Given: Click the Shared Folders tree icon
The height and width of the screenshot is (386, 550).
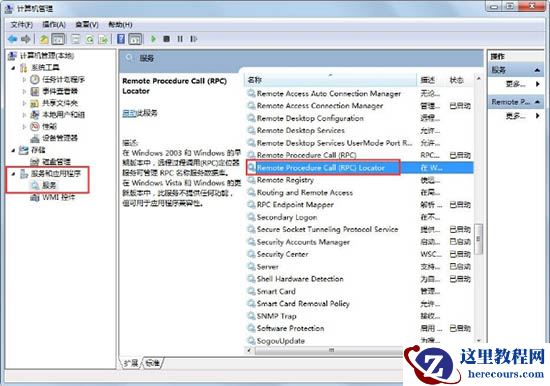Looking at the screenshot, I should coord(34,103).
